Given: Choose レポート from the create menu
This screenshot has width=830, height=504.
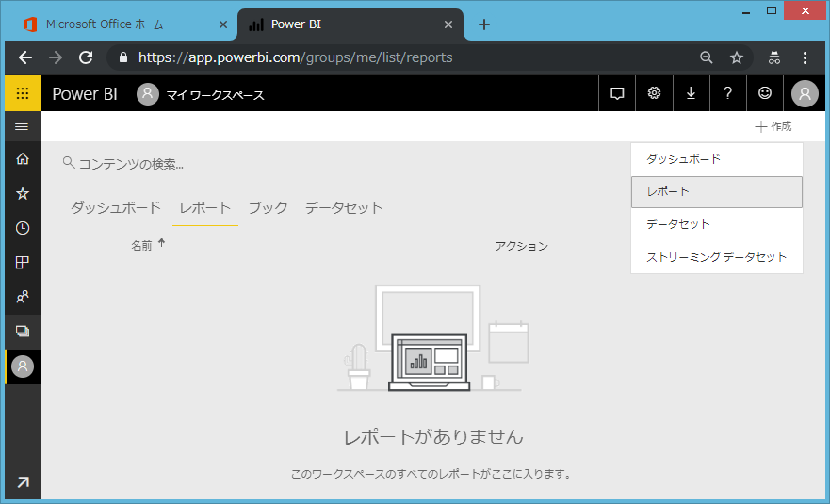Looking at the screenshot, I should tap(717, 191).
